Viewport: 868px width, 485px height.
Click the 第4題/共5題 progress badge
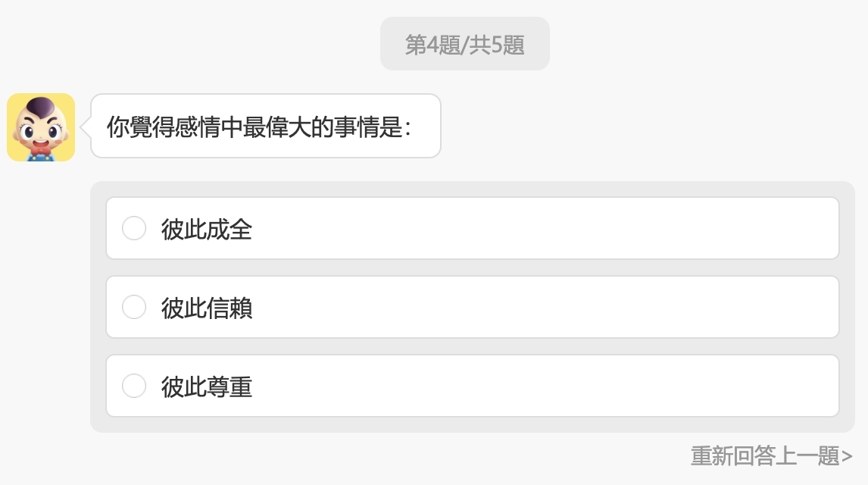[x=464, y=43]
